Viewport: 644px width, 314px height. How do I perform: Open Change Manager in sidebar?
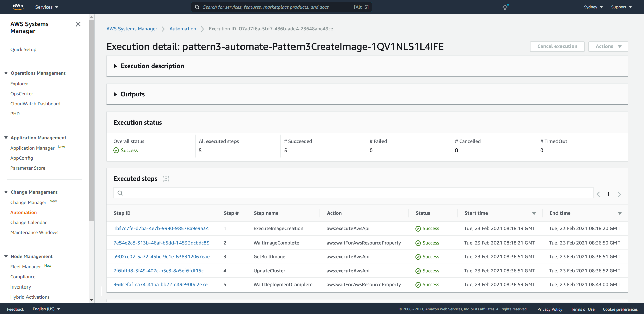[28, 202]
